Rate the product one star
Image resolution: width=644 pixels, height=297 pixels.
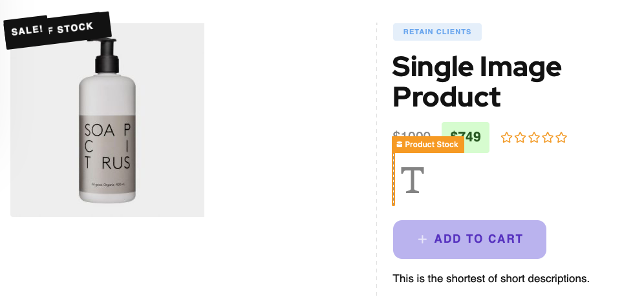(x=506, y=138)
